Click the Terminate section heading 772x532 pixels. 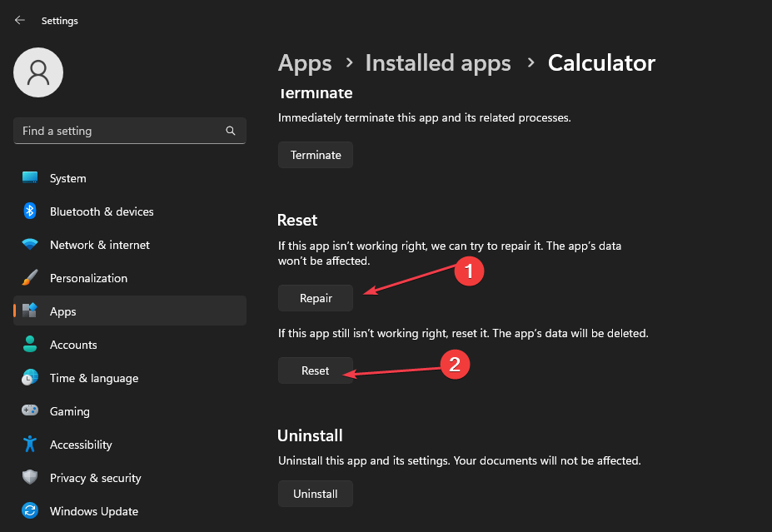[315, 93]
